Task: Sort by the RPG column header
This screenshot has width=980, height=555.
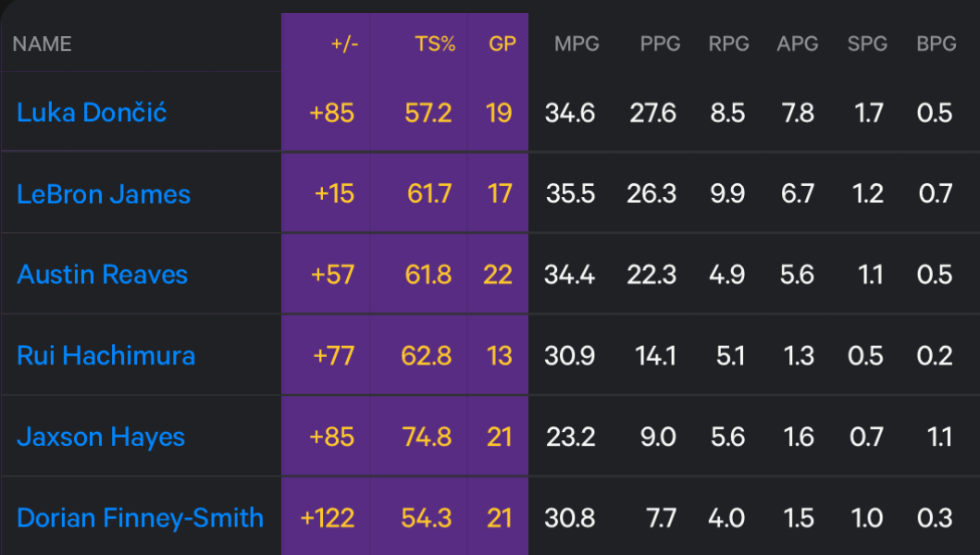Action: 728,43
